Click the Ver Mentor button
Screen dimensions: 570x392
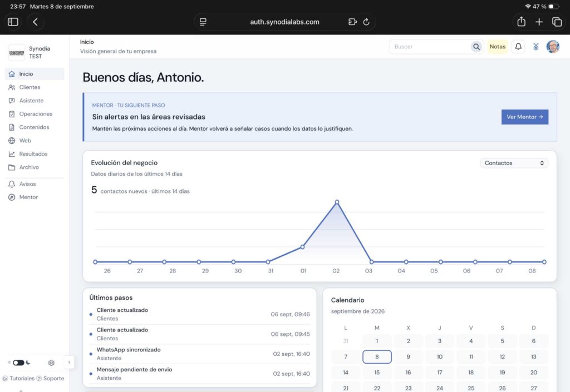click(x=524, y=117)
